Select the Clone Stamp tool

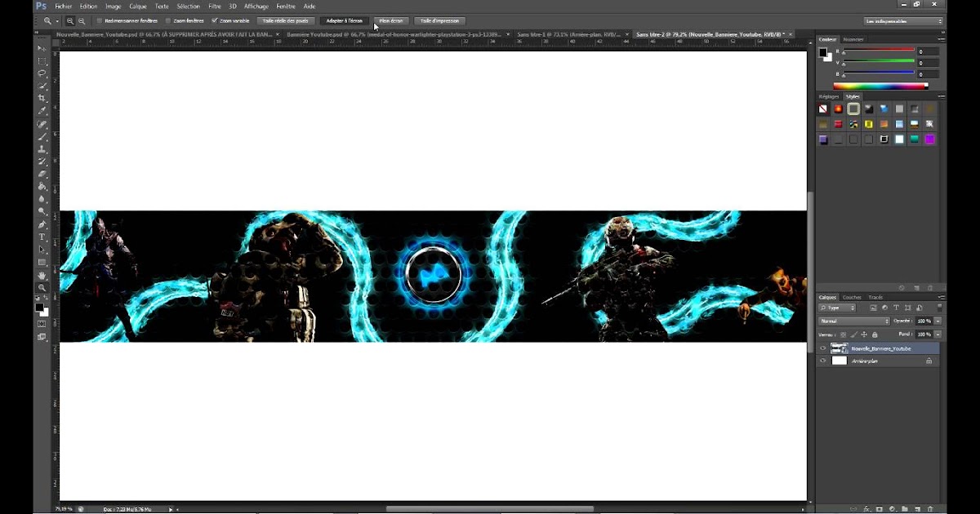click(42, 149)
